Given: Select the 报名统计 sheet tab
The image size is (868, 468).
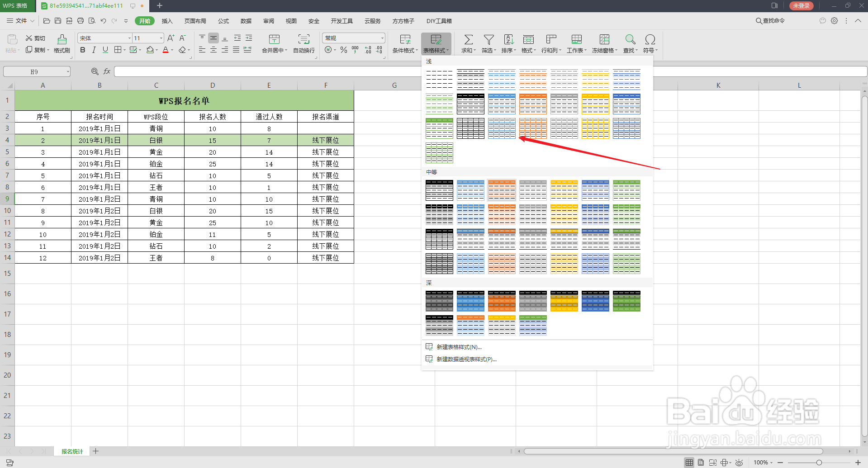Looking at the screenshot, I should 72,451.
